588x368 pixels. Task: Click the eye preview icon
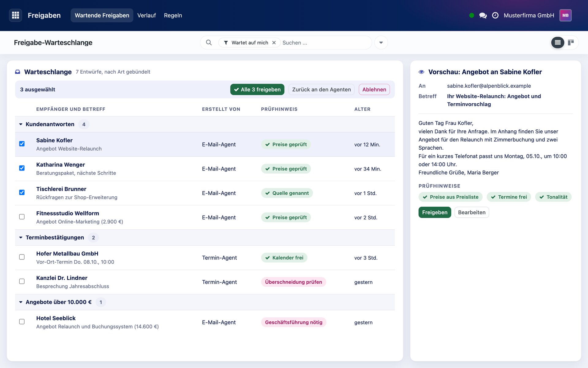point(421,72)
